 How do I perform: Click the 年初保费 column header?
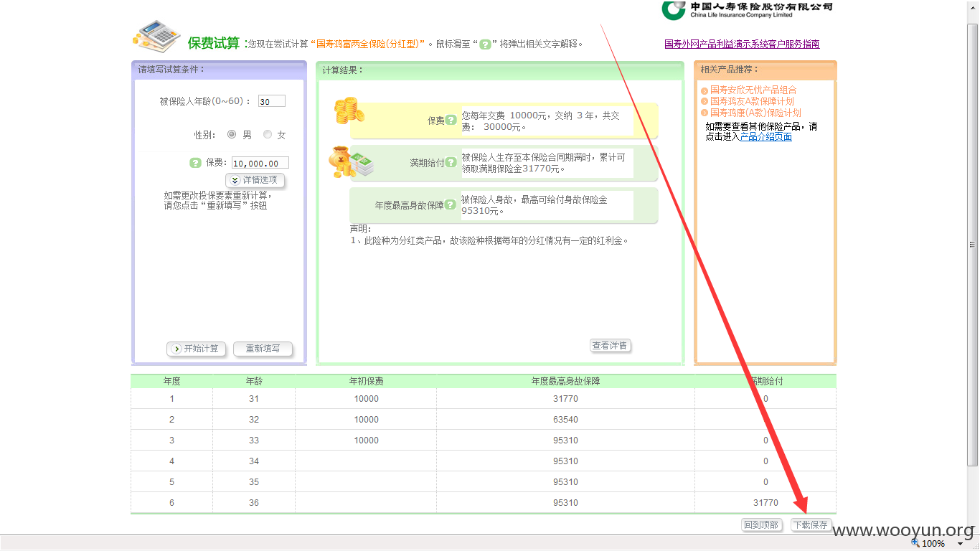point(366,382)
